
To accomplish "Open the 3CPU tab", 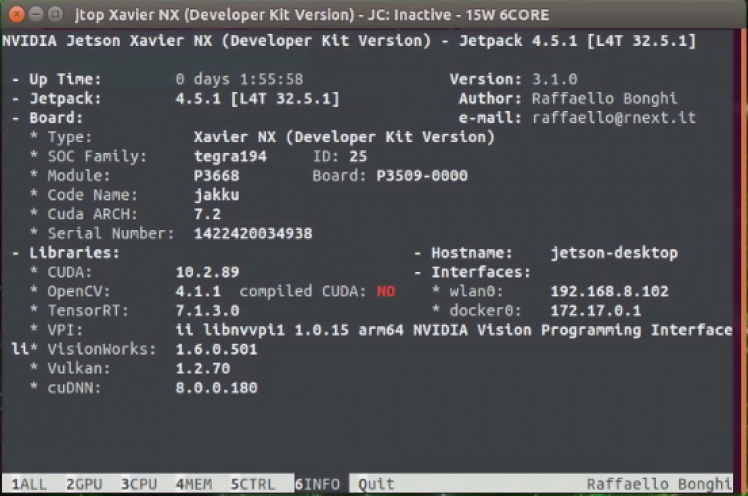I will 139,484.
